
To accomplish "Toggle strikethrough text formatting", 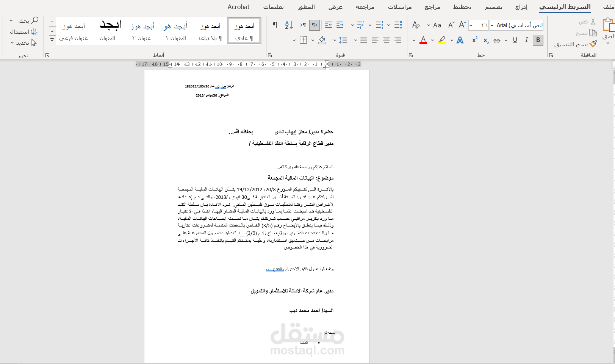I will point(497,40).
